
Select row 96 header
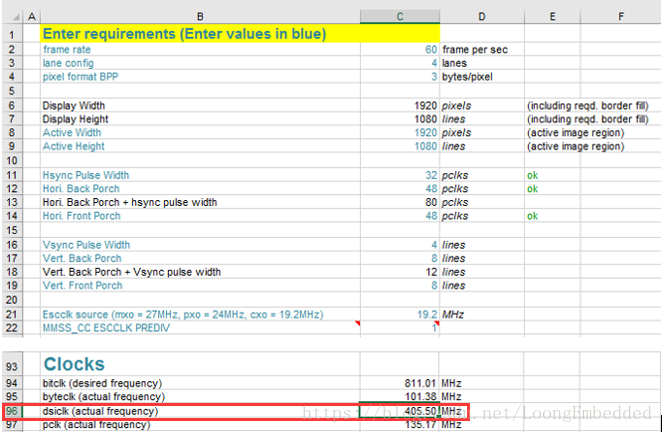[x=12, y=411]
